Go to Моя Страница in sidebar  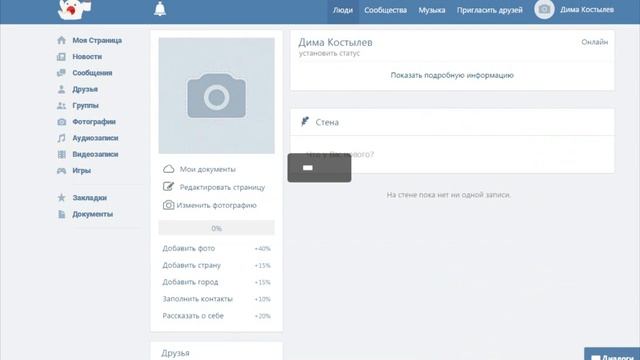click(x=97, y=40)
